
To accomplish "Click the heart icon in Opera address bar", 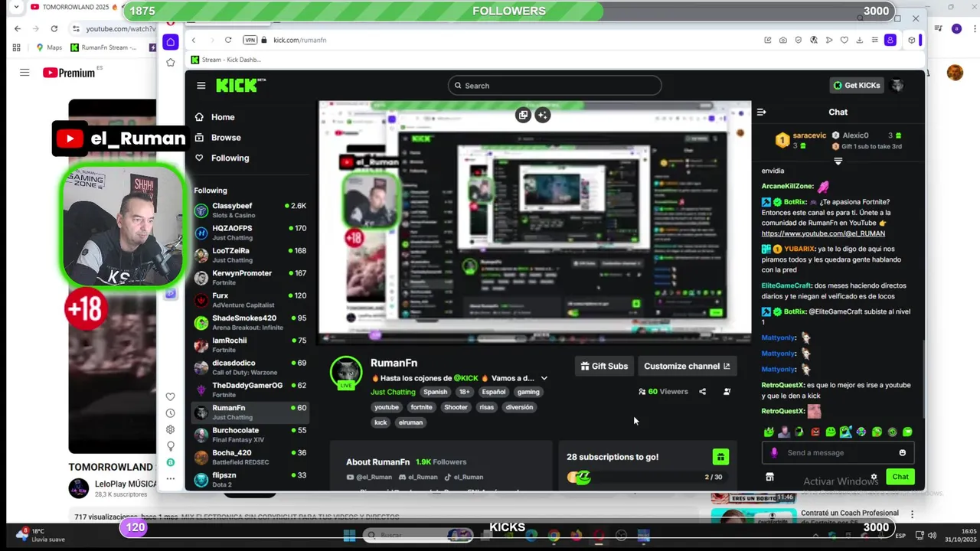I will (844, 40).
